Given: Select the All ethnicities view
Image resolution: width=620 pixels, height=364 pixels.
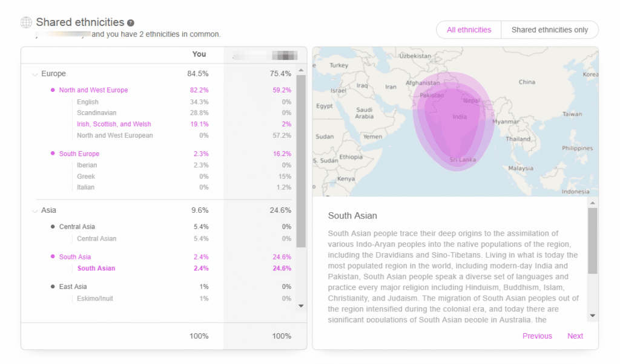Looking at the screenshot, I should 468,30.
